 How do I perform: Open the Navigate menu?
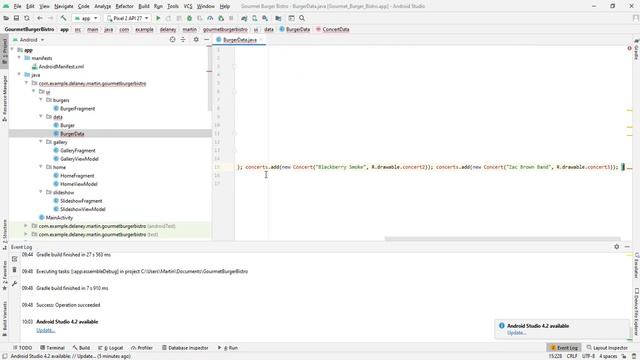click(x=64, y=7)
